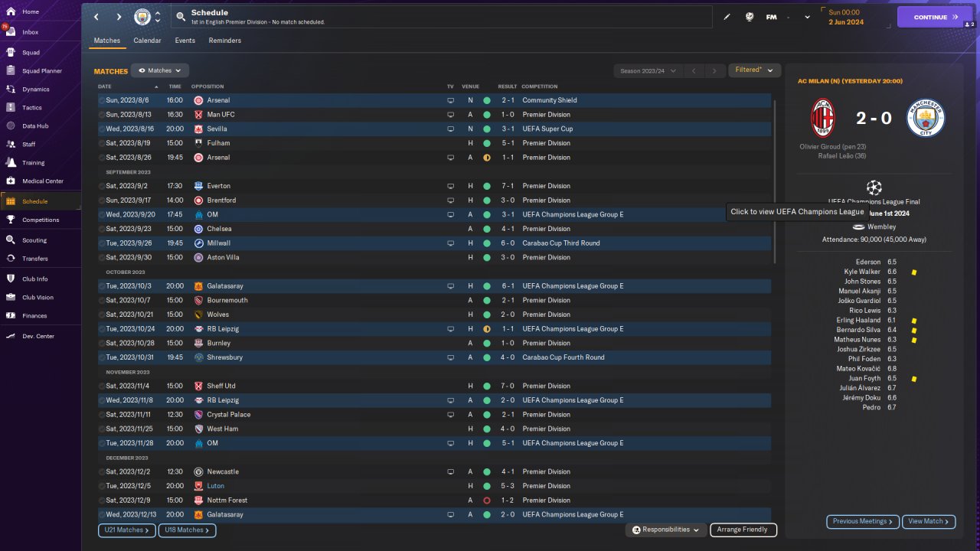The height and width of the screenshot is (551, 980).
Task: Open the Season 2023/24 selector
Action: point(648,71)
